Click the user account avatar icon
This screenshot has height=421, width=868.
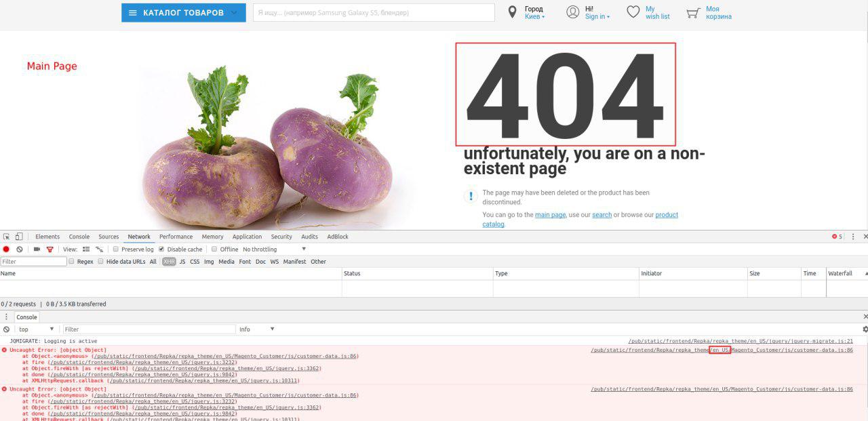click(573, 12)
